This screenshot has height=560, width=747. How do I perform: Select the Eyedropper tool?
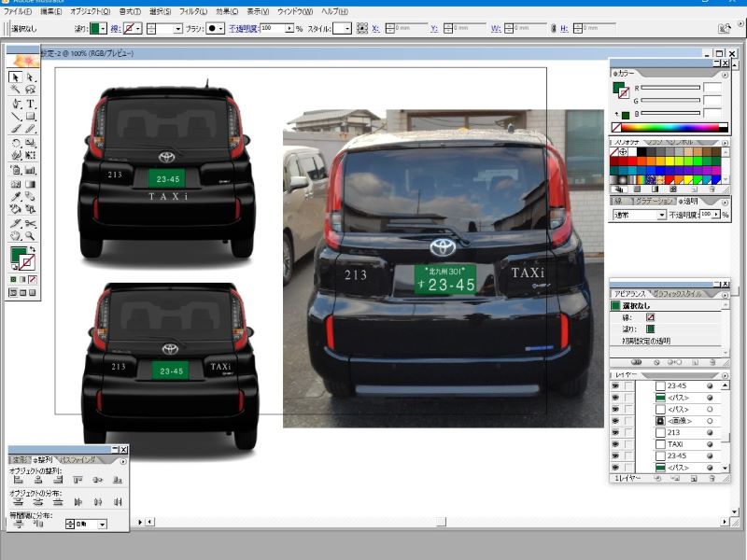pos(15,196)
